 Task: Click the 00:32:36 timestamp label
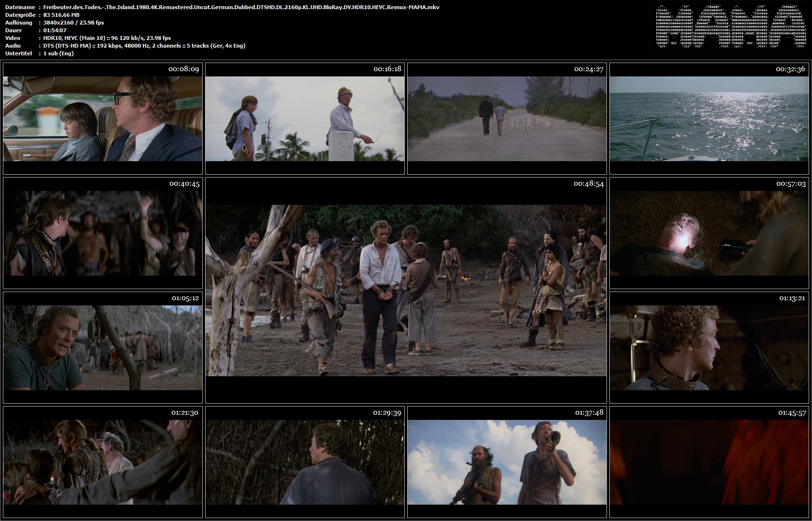coord(790,69)
